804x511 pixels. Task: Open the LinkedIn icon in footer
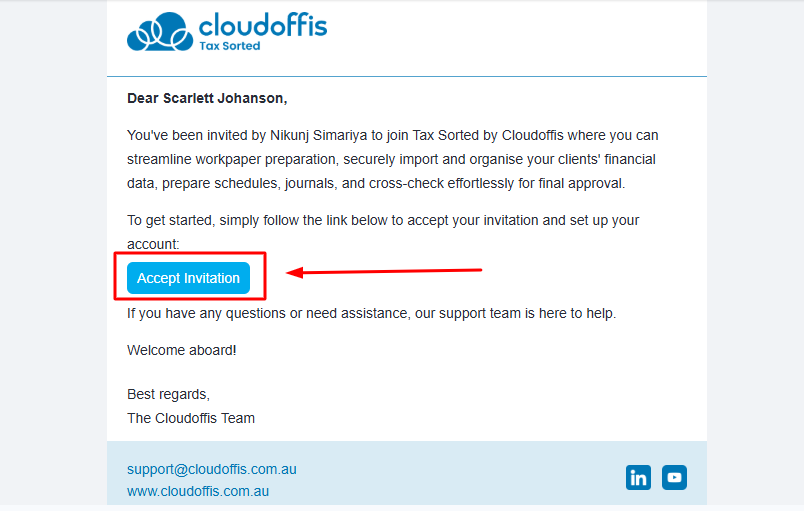638,477
